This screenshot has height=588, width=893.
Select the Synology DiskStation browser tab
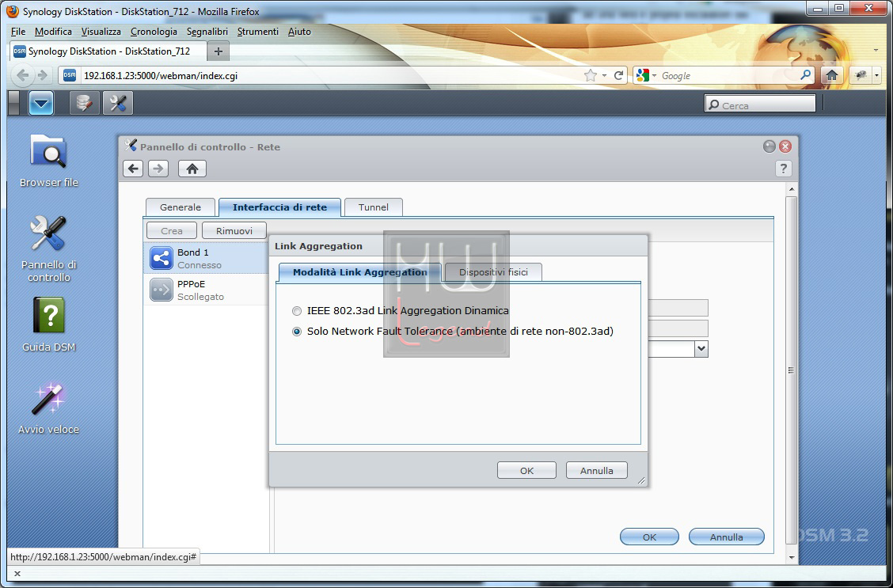tap(108, 51)
